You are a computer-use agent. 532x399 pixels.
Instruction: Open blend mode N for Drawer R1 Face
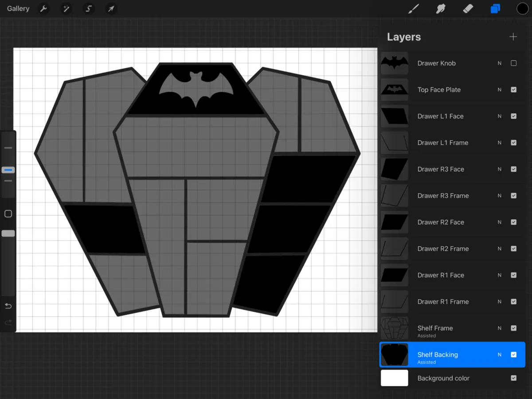coord(500,275)
